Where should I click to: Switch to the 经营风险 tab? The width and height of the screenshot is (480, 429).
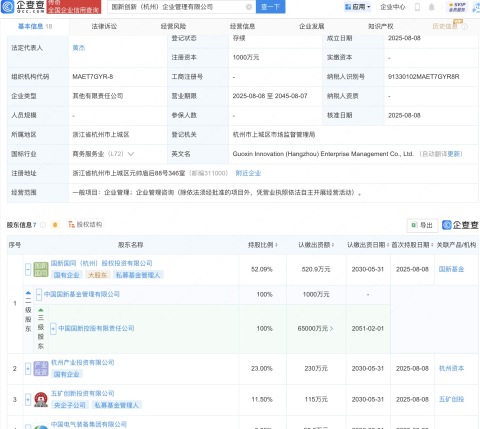173,26
